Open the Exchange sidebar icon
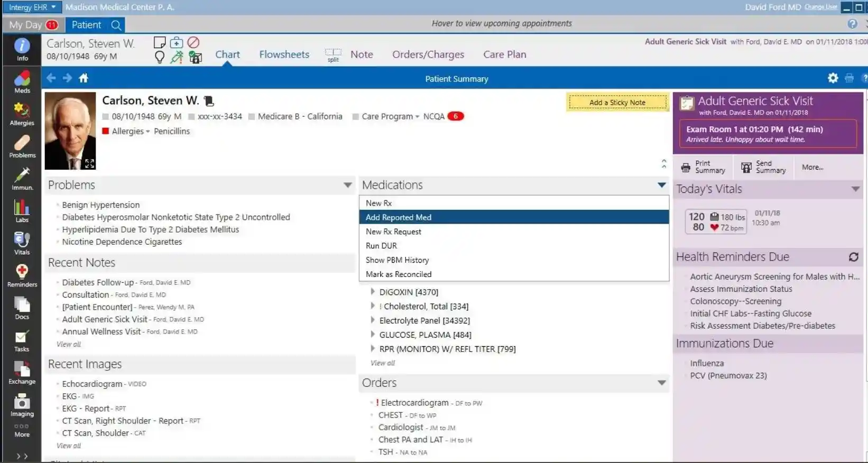 22,373
